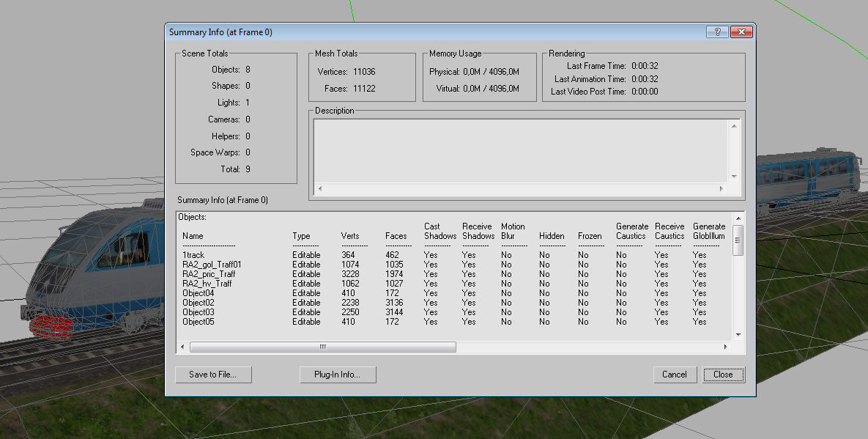Click the 3144 faces value for Object03
This screenshot has width=868, height=439.
click(x=394, y=312)
